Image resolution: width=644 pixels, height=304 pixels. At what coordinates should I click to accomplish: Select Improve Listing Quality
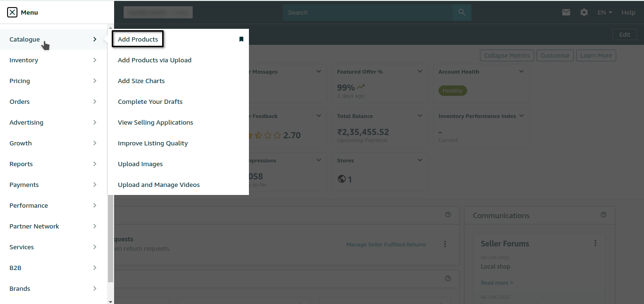pos(153,143)
